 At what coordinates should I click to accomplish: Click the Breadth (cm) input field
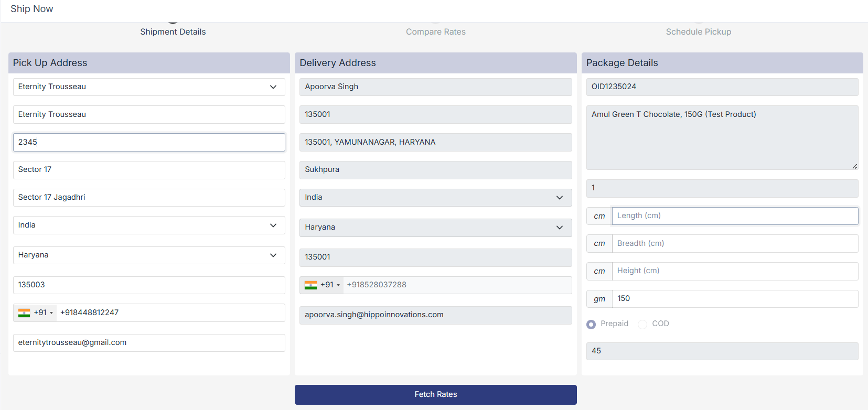coord(734,244)
